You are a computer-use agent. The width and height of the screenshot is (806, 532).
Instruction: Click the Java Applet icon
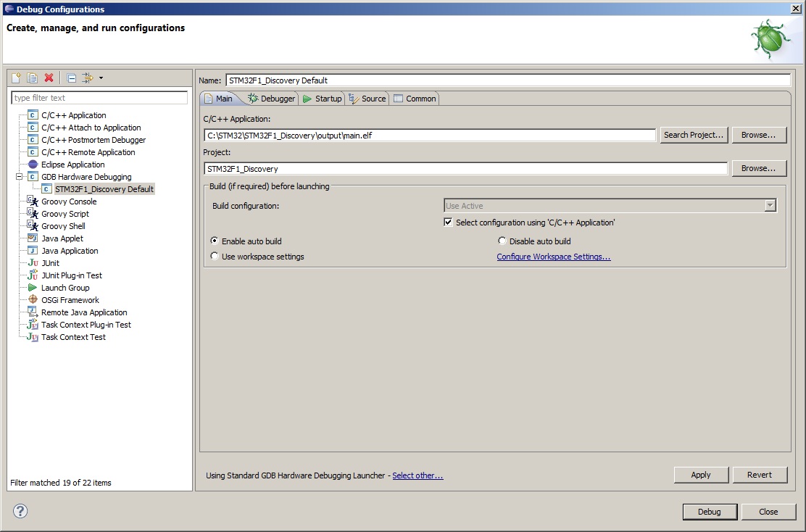point(33,238)
